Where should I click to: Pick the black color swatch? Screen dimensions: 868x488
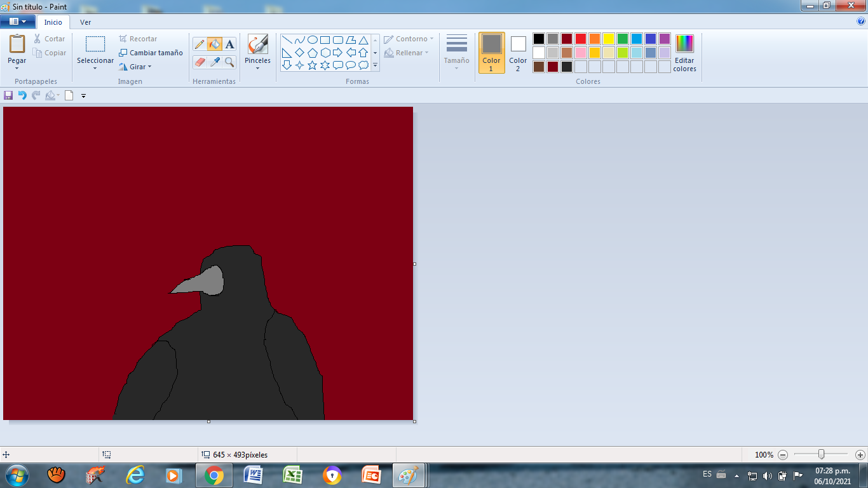[x=539, y=39]
